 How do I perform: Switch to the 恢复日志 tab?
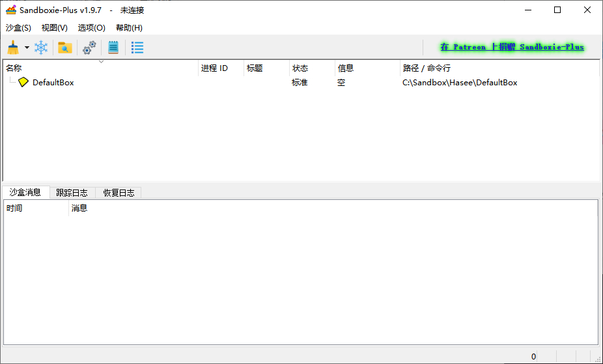[x=119, y=193]
